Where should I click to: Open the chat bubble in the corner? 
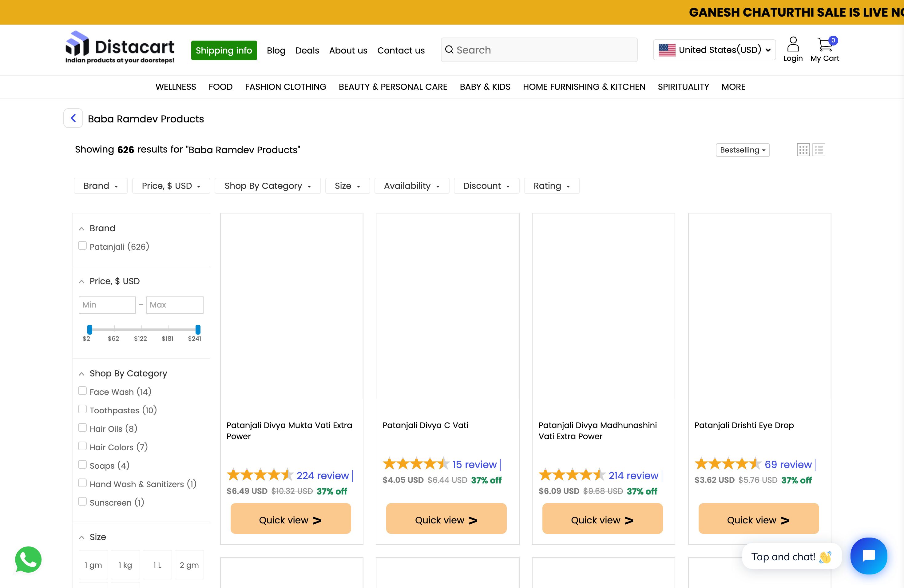[x=869, y=556]
